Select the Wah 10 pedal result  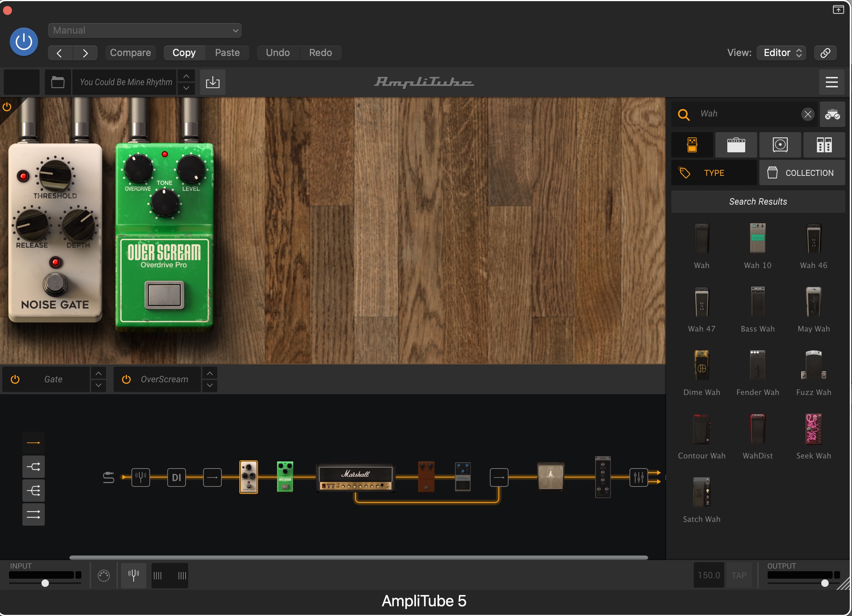pyautogui.click(x=758, y=246)
